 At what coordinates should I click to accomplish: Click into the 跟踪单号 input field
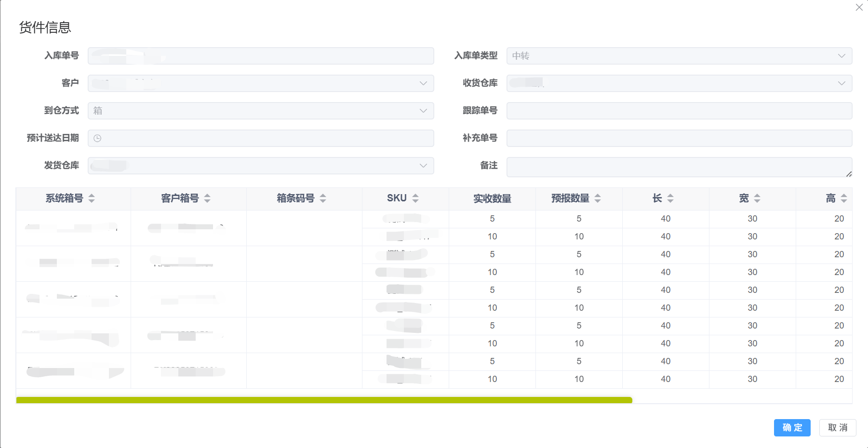coord(679,111)
